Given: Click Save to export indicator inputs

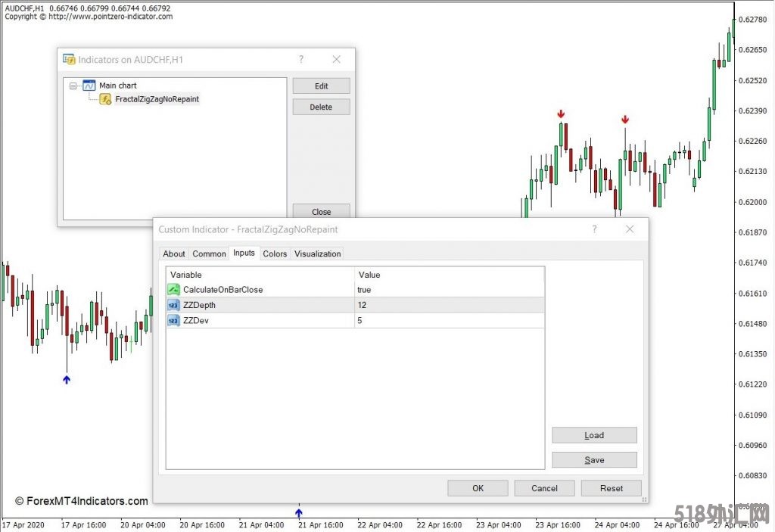Looking at the screenshot, I should [x=594, y=460].
